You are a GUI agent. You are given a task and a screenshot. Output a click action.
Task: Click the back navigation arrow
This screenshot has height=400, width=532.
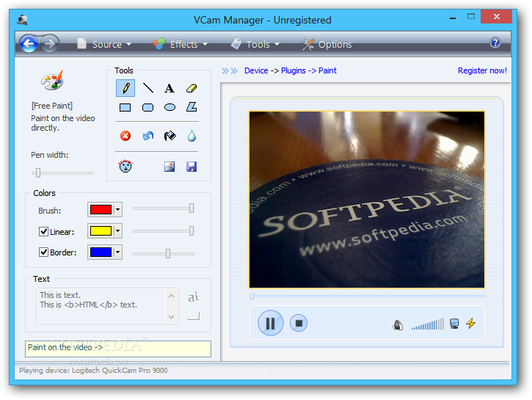(x=29, y=43)
